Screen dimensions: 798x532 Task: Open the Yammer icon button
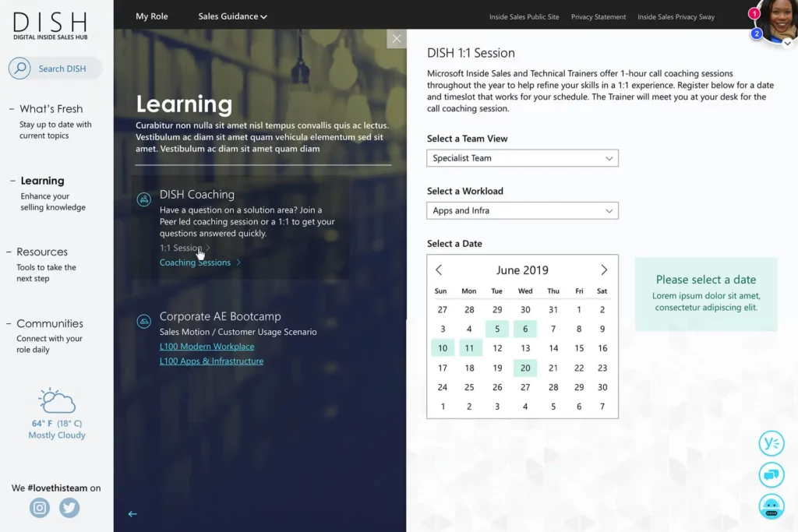coord(771,443)
